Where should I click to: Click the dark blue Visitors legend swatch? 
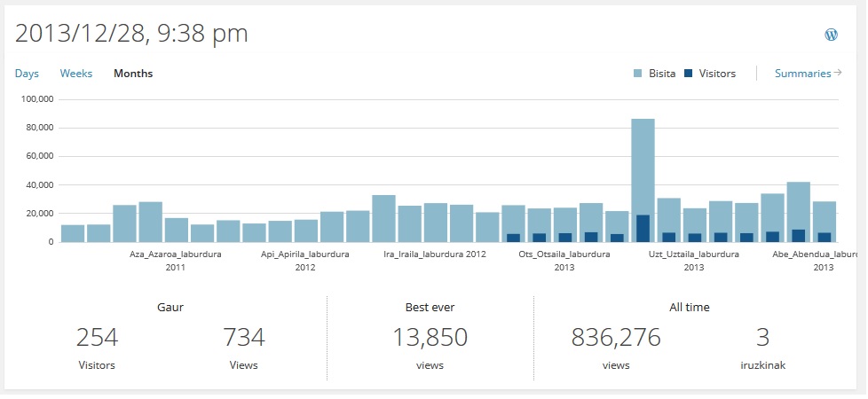(689, 74)
